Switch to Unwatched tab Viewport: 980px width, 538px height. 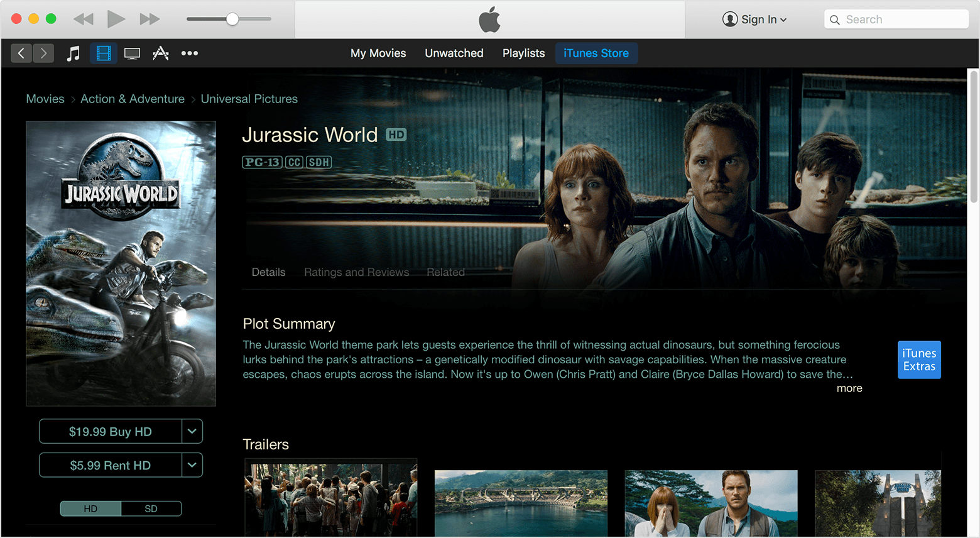(454, 53)
